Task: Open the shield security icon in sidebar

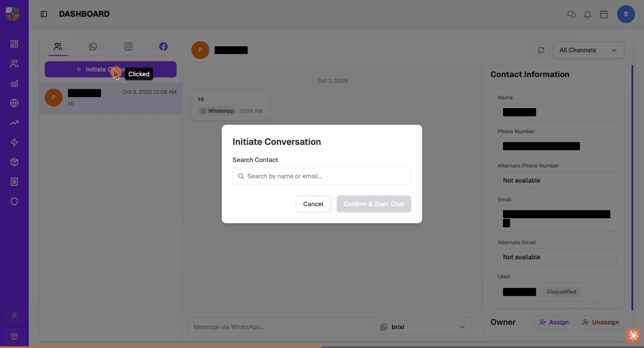Action: click(x=14, y=201)
